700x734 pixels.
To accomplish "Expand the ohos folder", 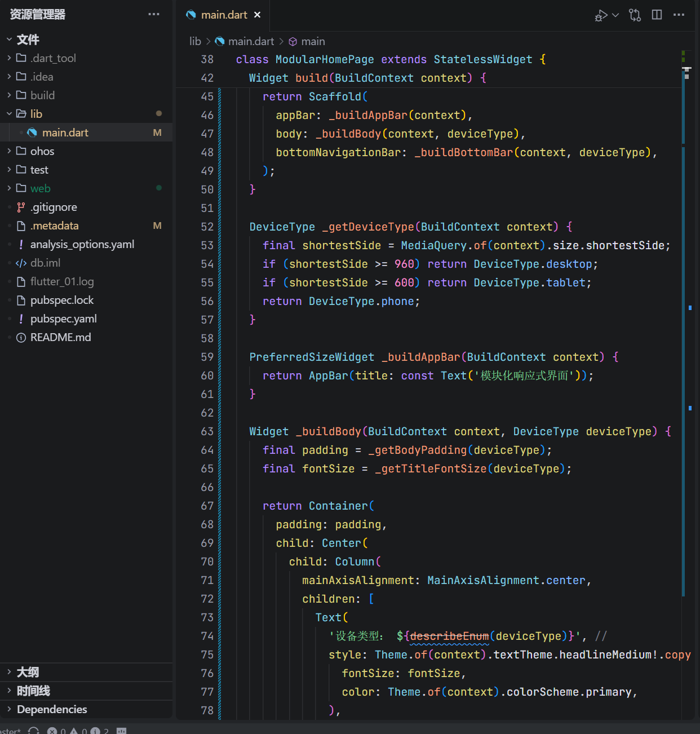I will (86, 151).
